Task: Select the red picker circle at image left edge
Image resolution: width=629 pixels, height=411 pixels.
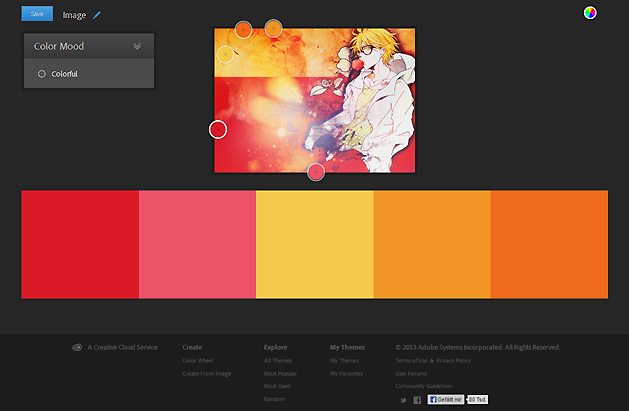Action: (x=218, y=130)
